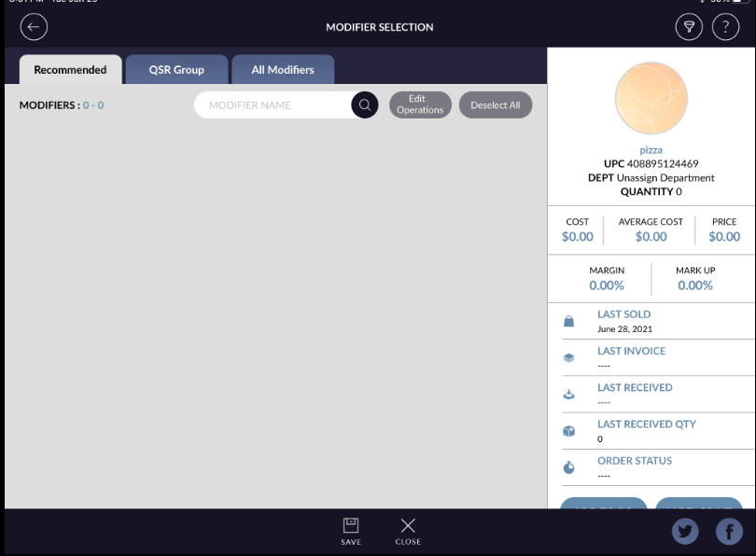Click the Last Sold bag icon
The height and width of the screenshot is (556, 756).
568,322
